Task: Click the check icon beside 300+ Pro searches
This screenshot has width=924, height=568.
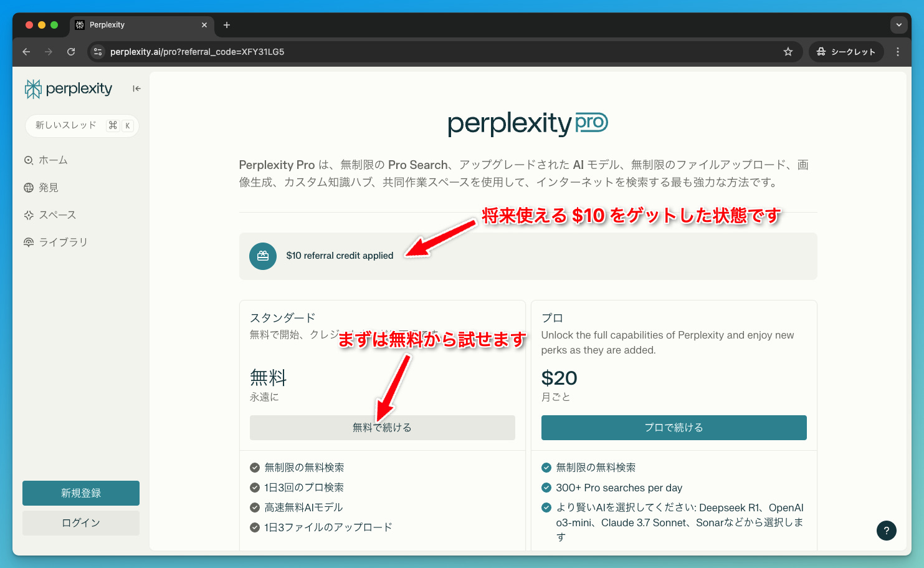Action: tap(546, 488)
